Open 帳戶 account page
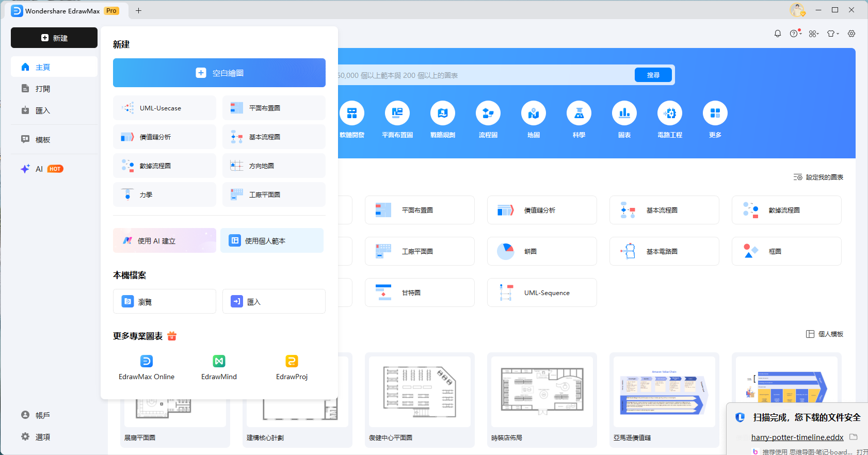The width and height of the screenshot is (868, 455). [54, 415]
